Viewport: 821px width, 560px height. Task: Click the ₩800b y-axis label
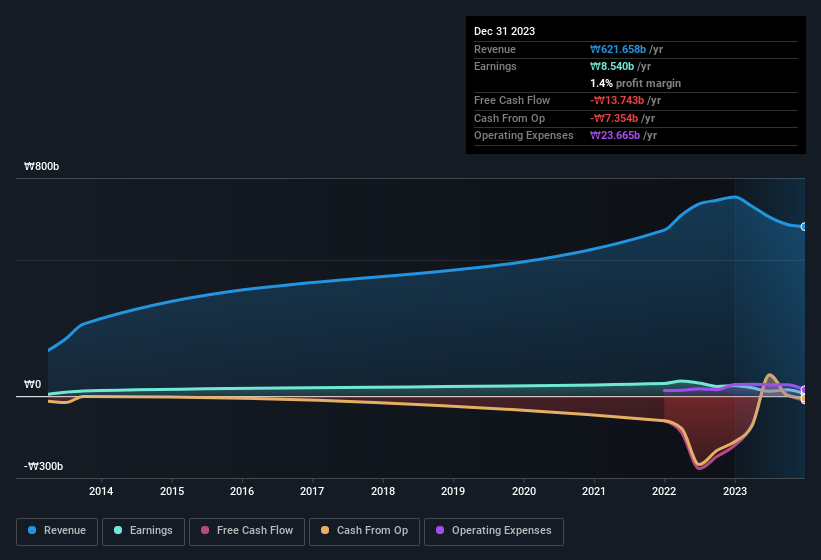click(x=41, y=166)
